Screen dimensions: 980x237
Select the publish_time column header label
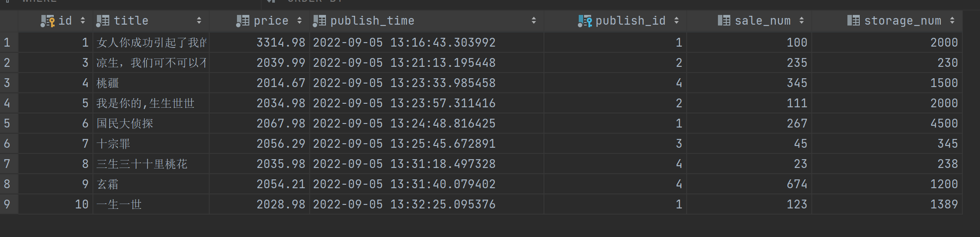point(372,21)
